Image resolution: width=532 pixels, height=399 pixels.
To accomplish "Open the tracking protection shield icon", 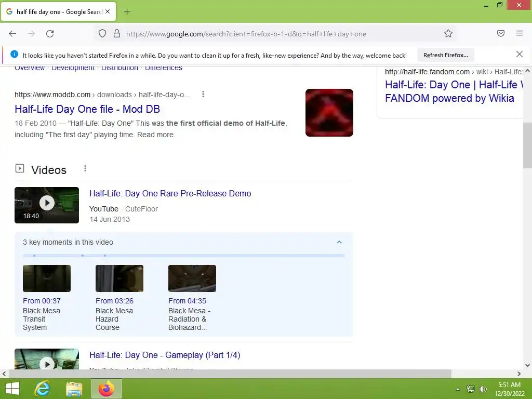I will [x=102, y=34].
